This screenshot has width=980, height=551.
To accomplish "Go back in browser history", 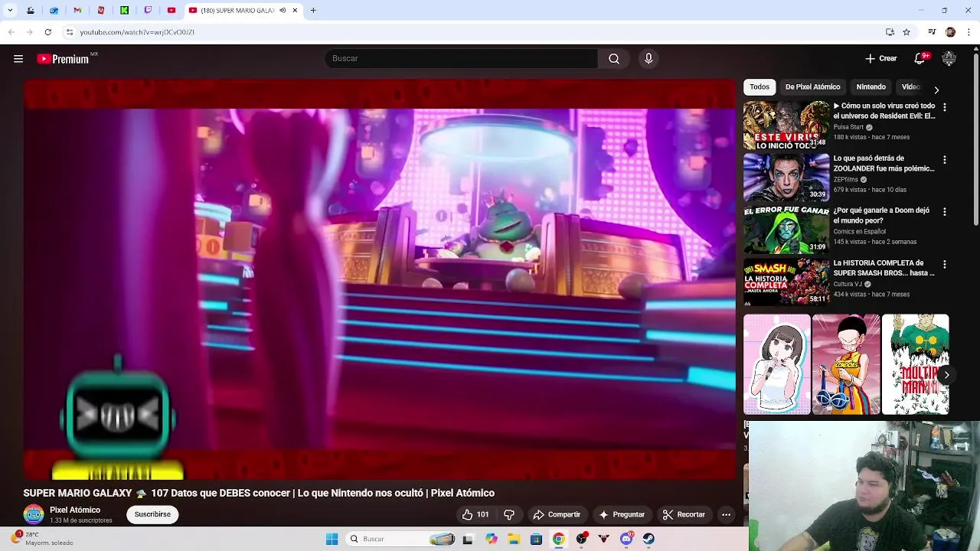I will tap(11, 32).
